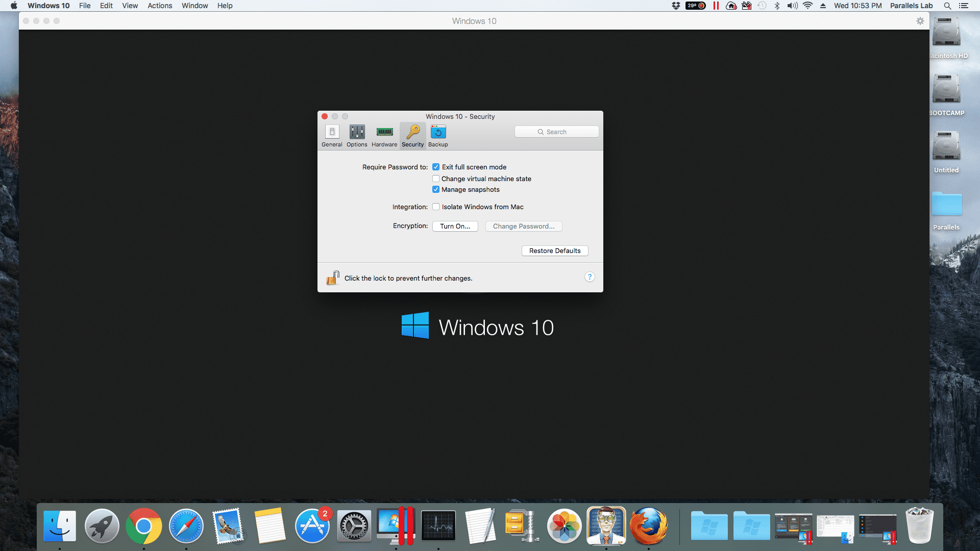Click the Change Password button
This screenshot has width=980, height=551.
pyautogui.click(x=524, y=226)
